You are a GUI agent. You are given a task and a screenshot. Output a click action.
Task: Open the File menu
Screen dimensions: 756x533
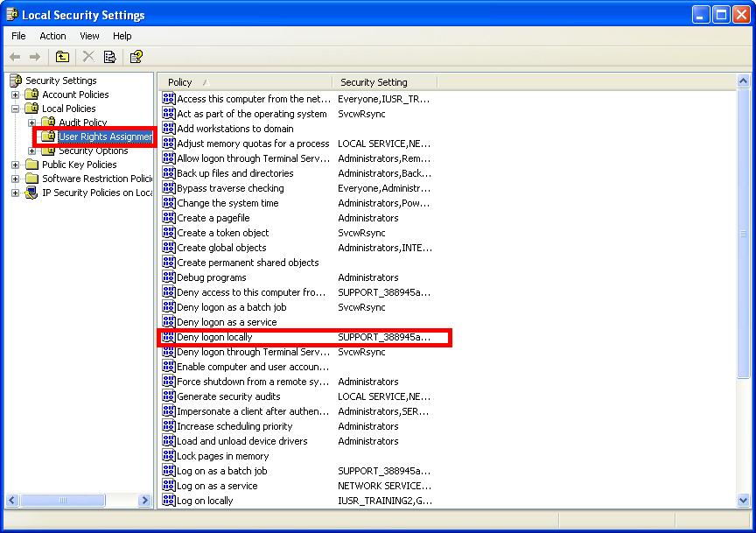pos(18,36)
